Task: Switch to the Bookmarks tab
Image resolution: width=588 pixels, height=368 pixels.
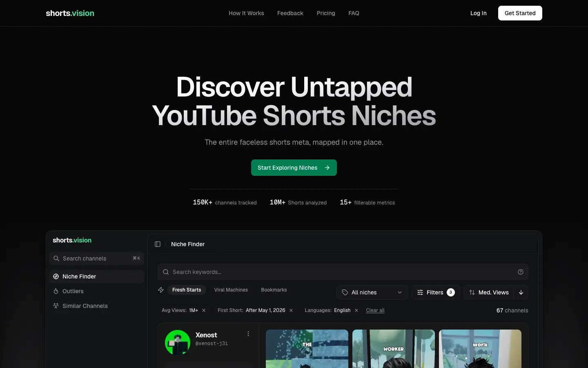Action: click(274, 290)
